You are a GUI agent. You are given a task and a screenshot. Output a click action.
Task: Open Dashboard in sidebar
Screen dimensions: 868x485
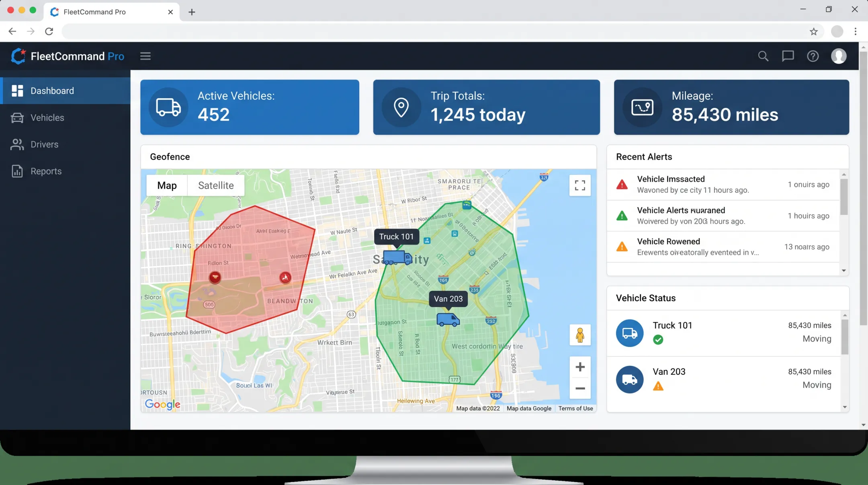tap(65, 91)
